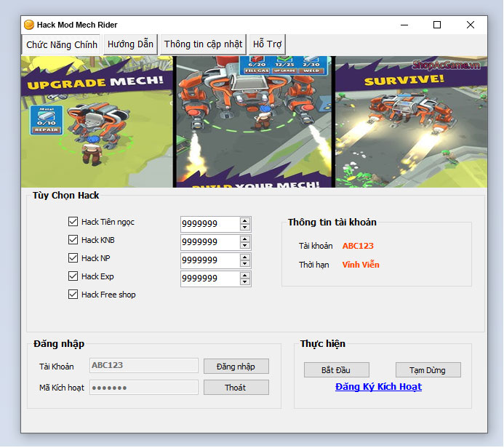Toggle the Hack KNB checkbox
The width and height of the screenshot is (504, 448).
[73, 240]
